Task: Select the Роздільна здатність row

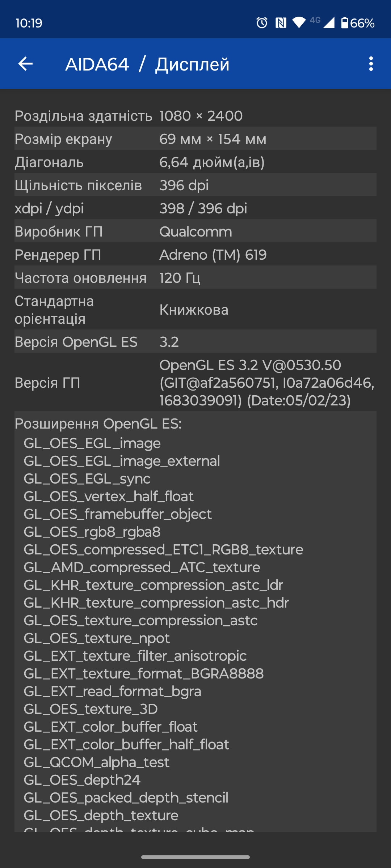Action: (195, 116)
